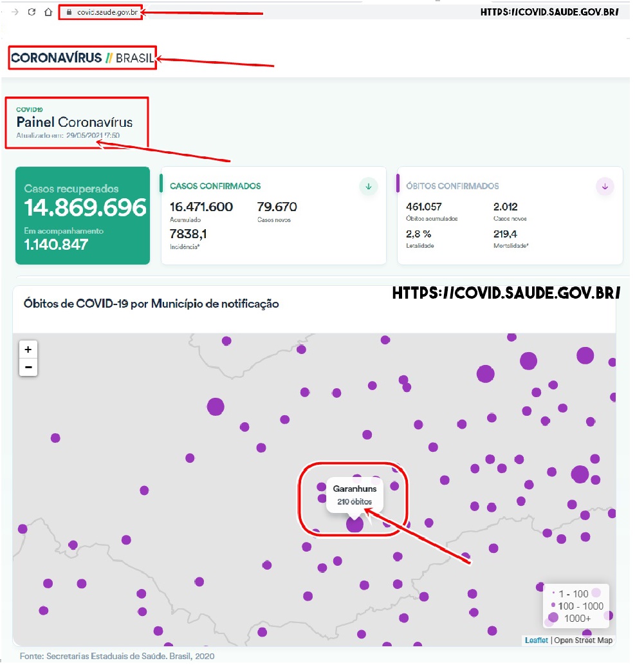Viewport: 635px width, 672px height.
Task: Click green arrow on Casos Confirmados card
Action: pyautogui.click(x=369, y=187)
